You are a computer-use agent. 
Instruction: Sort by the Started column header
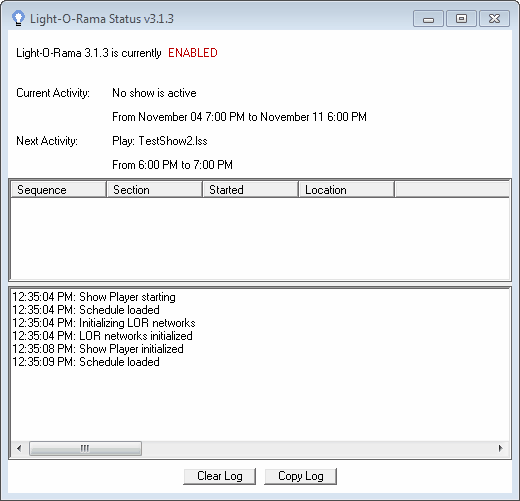(250, 190)
